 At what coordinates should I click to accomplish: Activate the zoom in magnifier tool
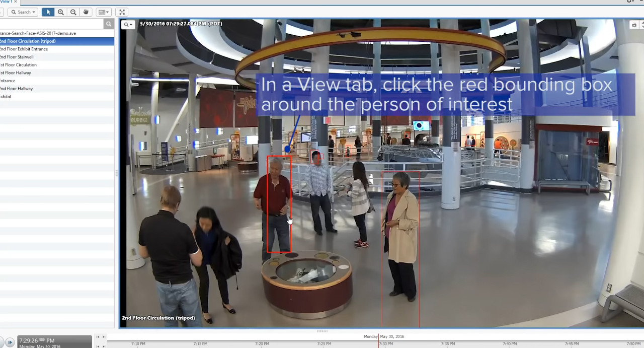pos(61,12)
